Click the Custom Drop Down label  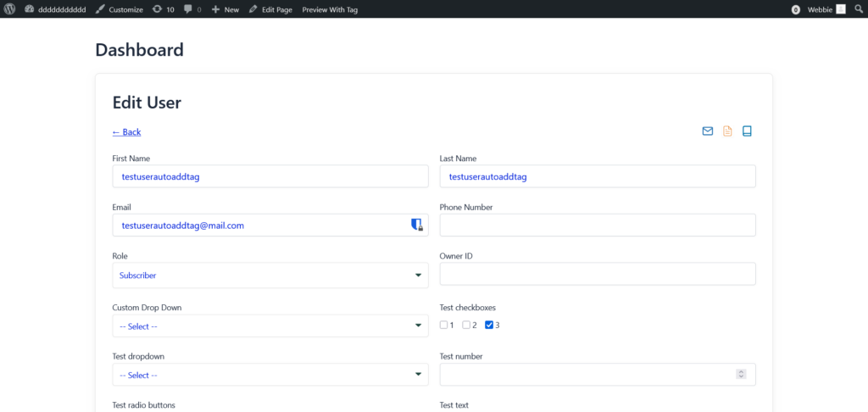pos(147,308)
